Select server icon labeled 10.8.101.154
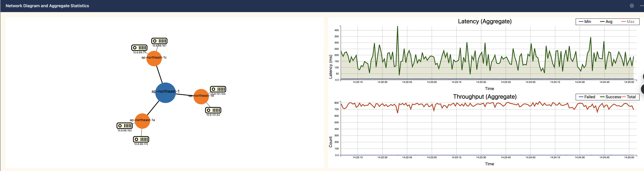Viewport: 644px width, 171px height. coord(218,89)
